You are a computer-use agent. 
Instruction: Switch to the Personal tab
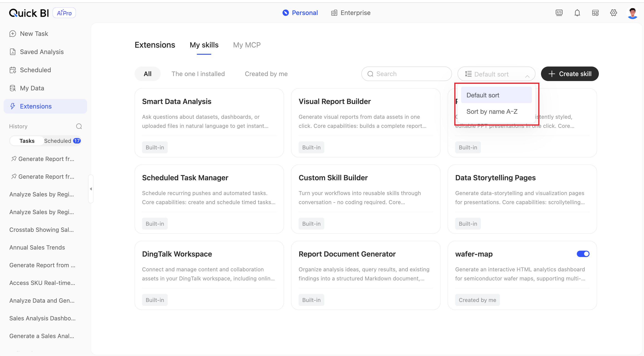click(300, 13)
